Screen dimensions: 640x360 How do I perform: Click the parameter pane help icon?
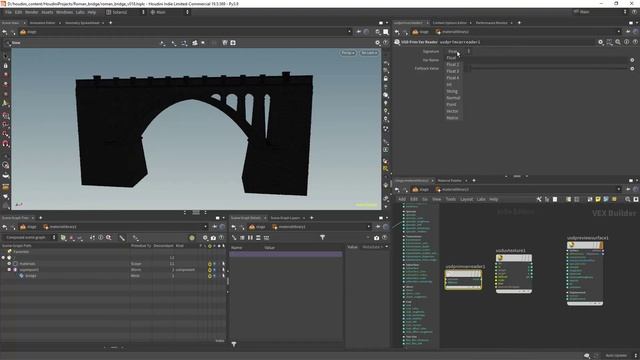(635, 42)
